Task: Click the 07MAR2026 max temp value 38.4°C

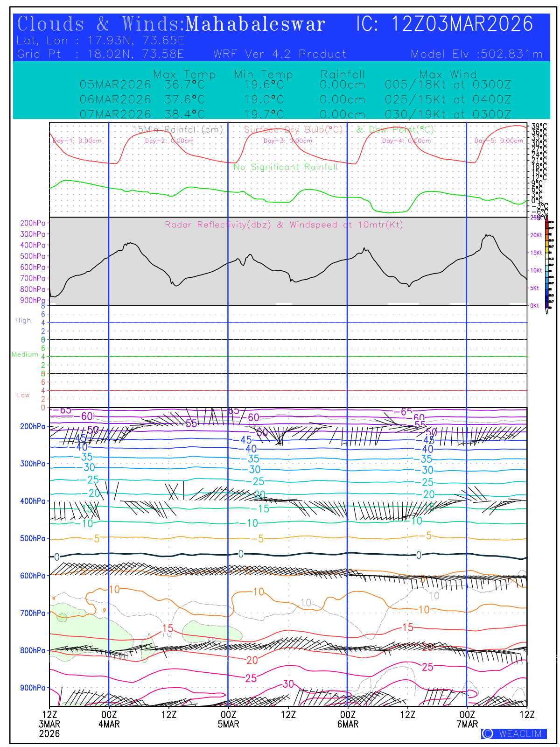Action: pyautogui.click(x=184, y=114)
